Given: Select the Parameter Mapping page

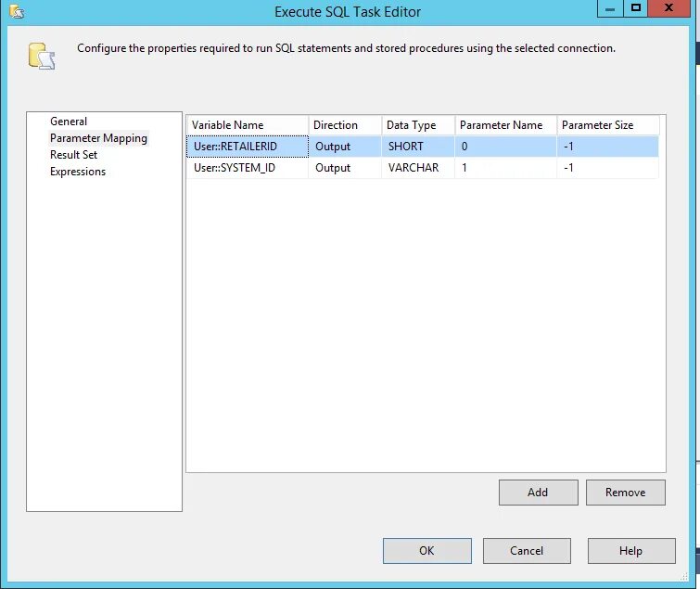Looking at the screenshot, I should [98, 138].
